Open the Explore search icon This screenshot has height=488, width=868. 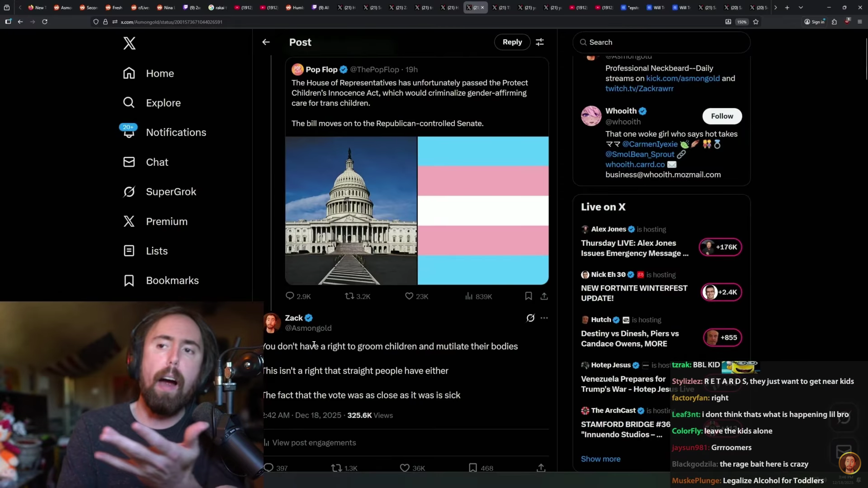(x=129, y=103)
